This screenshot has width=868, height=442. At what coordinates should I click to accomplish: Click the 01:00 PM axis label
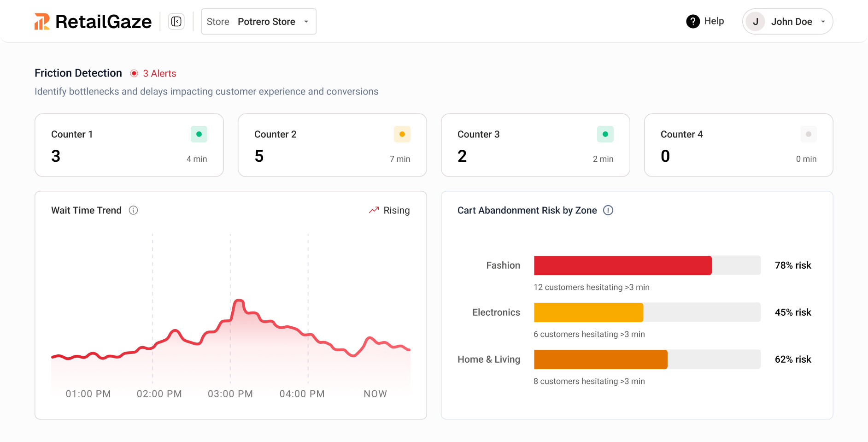click(88, 394)
